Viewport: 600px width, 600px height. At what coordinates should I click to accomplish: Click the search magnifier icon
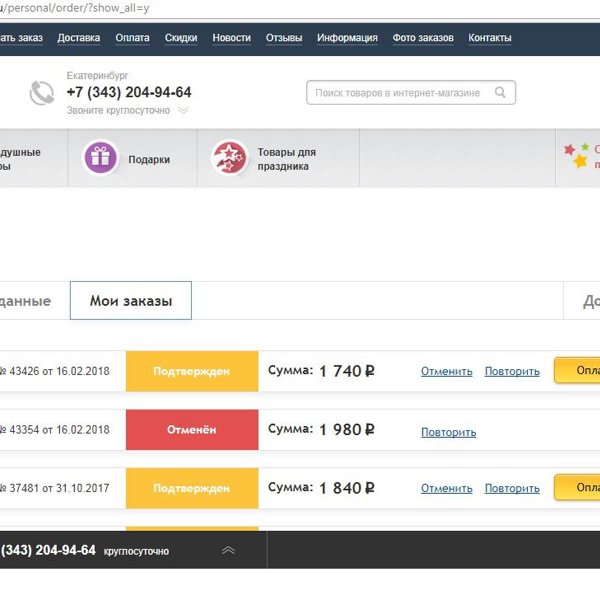[x=500, y=92]
